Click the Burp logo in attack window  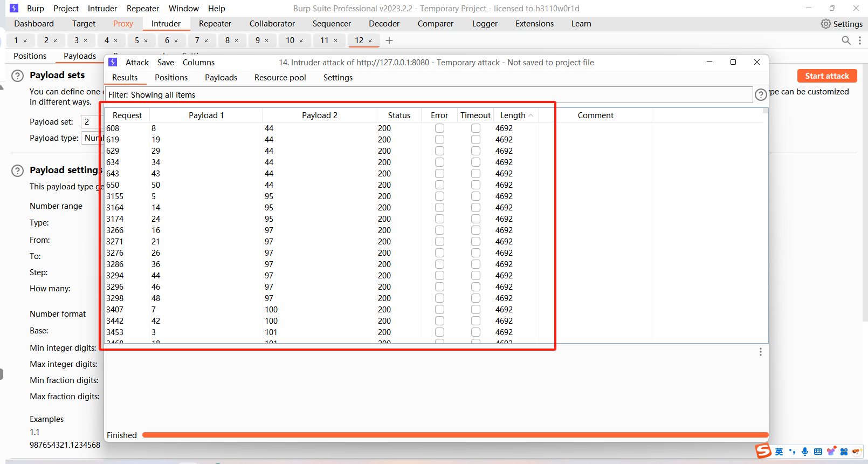click(113, 62)
